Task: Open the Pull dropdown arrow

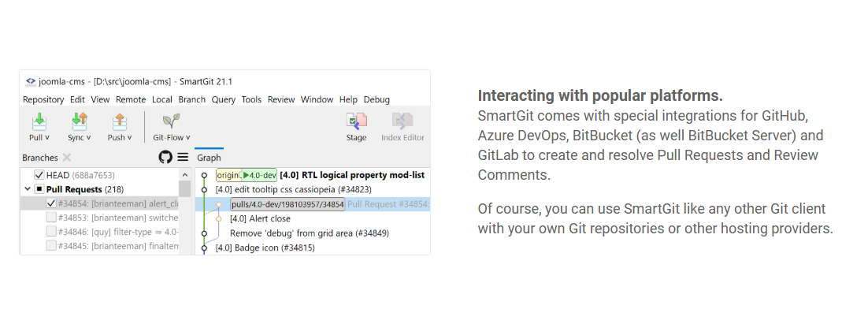Action: pos(47,137)
